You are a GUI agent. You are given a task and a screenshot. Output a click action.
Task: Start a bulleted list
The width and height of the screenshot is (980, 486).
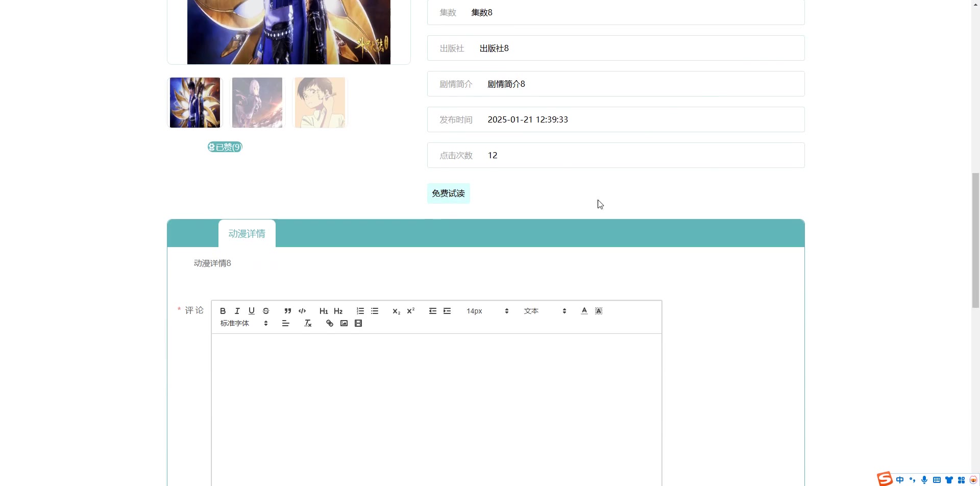(375, 311)
